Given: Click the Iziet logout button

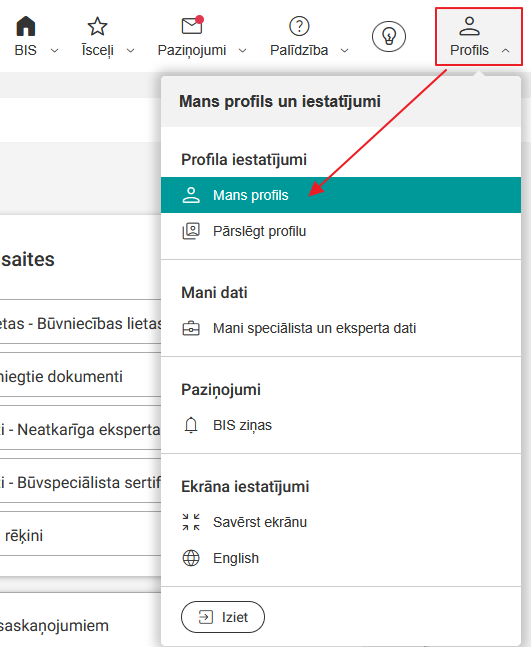Looking at the screenshot, I should pos(223,617).
